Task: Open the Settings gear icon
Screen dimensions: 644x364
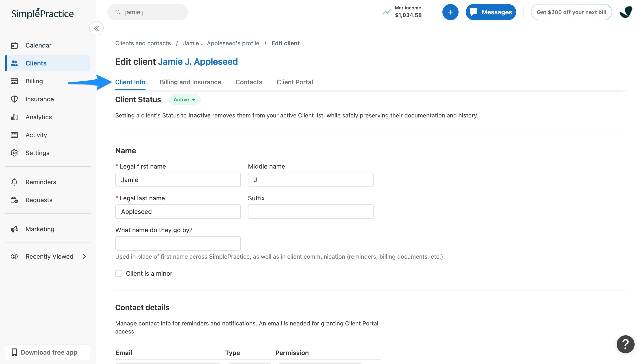Action: pyautogui.click(x=14, y=153)
